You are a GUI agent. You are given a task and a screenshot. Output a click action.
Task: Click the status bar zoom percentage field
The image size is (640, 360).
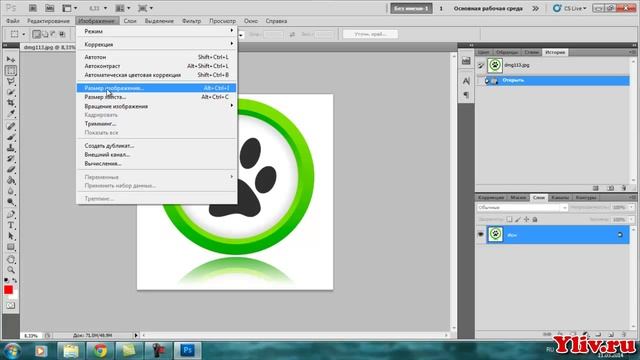coord(31,336)
